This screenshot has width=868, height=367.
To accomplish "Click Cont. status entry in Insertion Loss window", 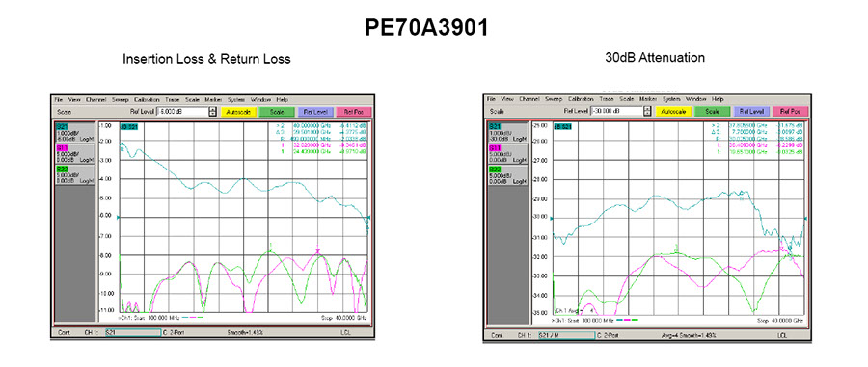I will [x=64, y=333].
